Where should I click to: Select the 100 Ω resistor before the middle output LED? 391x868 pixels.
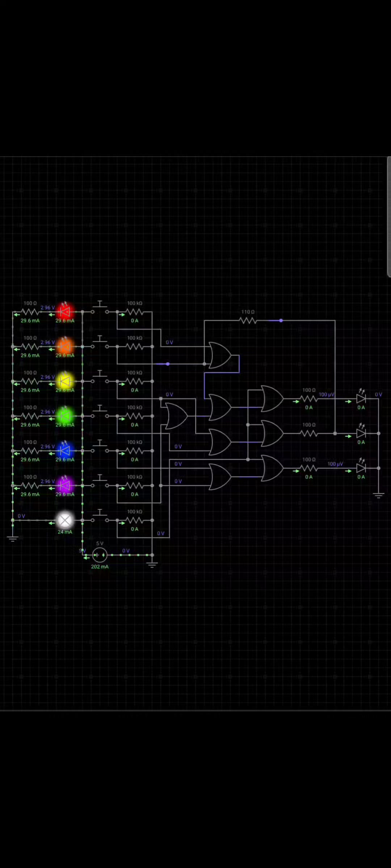click(x=309, y=433)
